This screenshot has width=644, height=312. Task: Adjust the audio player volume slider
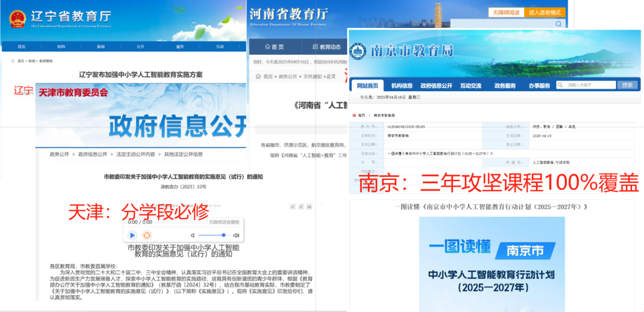pyautogui.click(x=213, y=235)
